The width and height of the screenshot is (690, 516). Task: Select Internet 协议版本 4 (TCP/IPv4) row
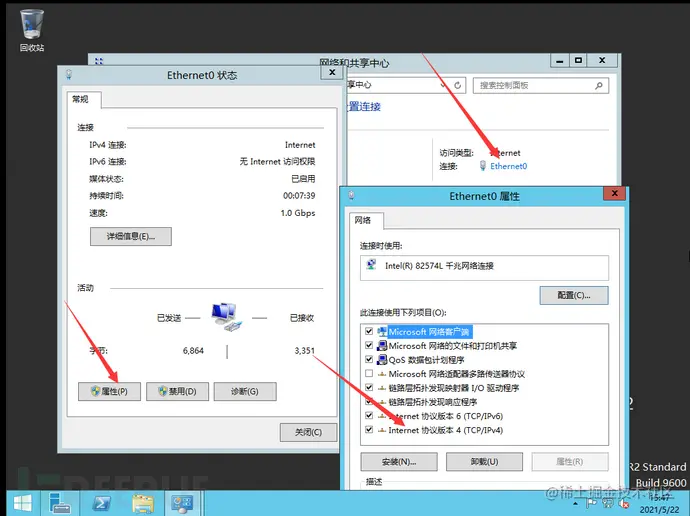445,430
